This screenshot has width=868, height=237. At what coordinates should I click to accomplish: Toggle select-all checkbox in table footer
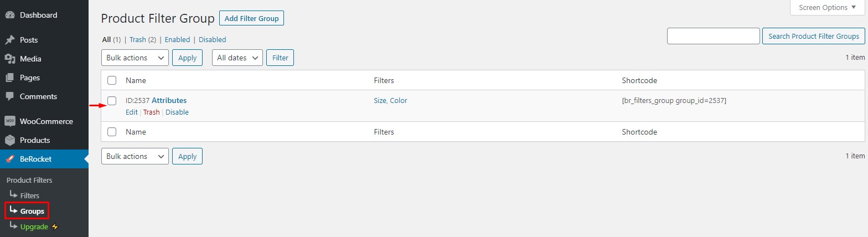(112, 132)
